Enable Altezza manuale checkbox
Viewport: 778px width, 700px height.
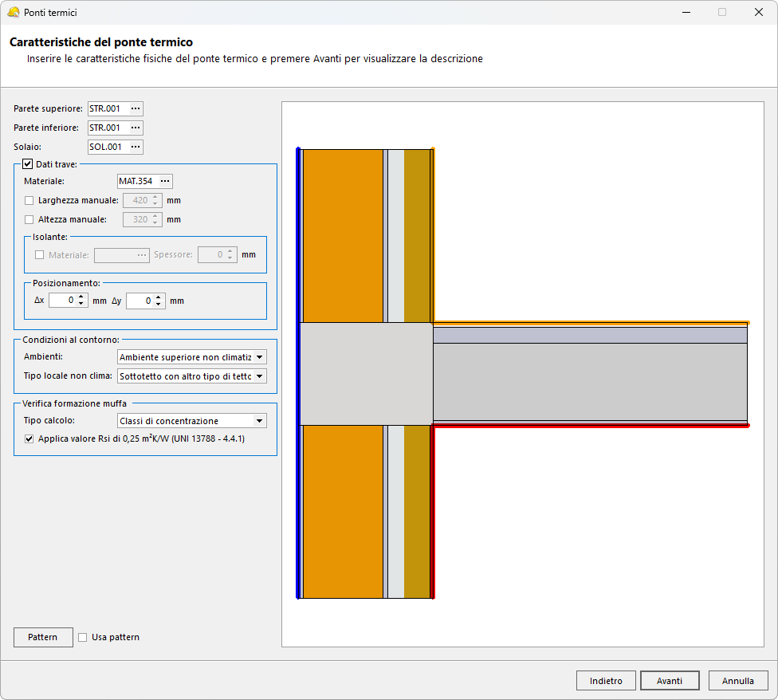point(29,219)
